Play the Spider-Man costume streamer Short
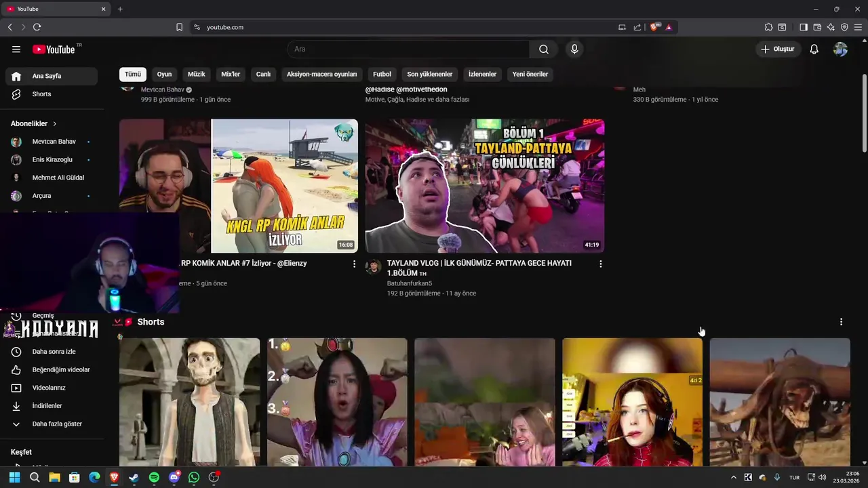868x488 pixels. click(632, 402)
